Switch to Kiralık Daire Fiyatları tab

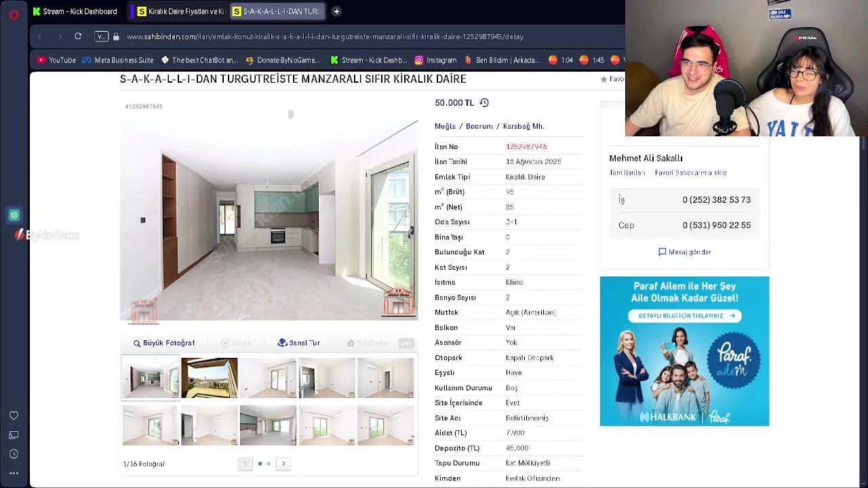click(182, 12)
